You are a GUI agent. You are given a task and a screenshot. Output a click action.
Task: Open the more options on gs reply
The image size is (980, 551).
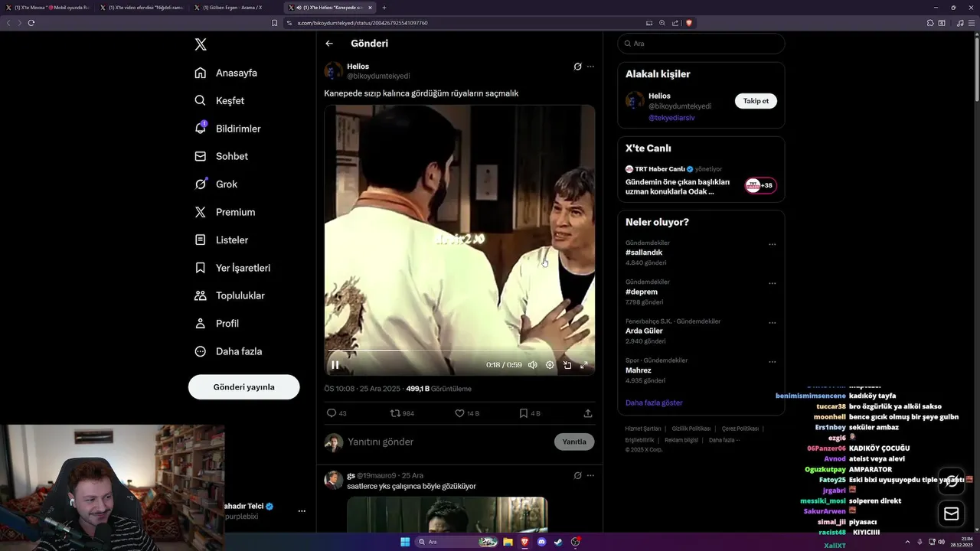(x=590, y=475)
